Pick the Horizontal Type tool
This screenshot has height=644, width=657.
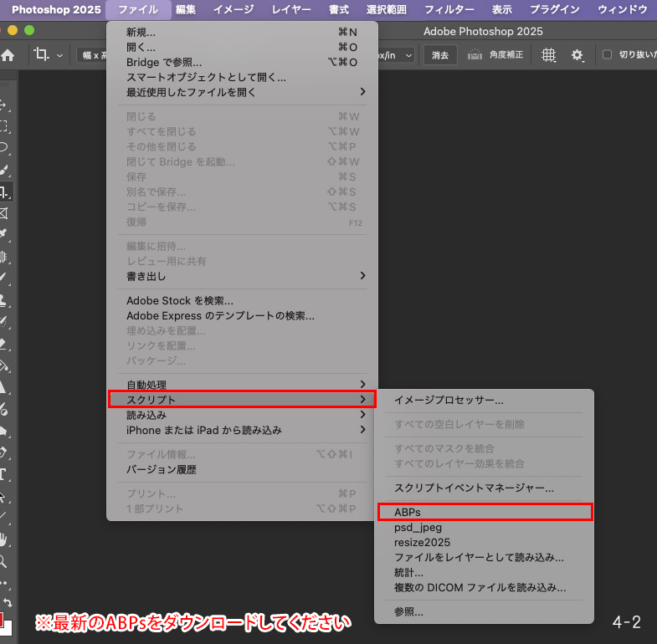tap(4, 474)
